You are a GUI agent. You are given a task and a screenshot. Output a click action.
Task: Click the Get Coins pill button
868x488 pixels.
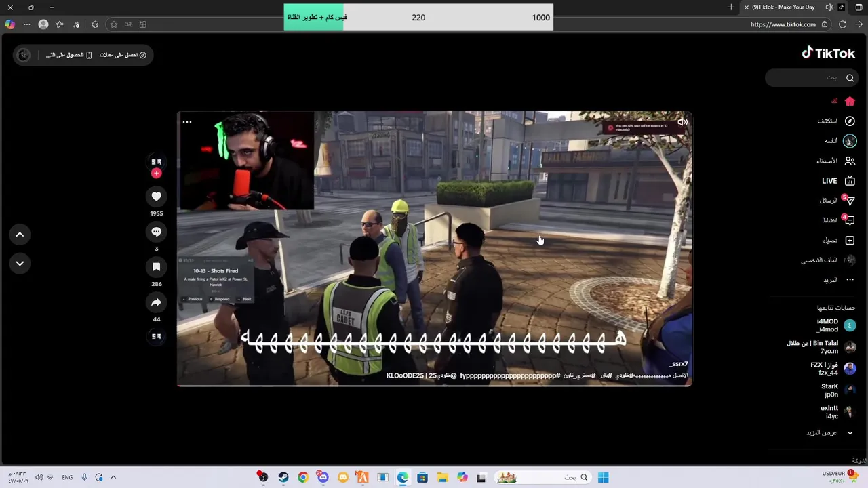123,55
